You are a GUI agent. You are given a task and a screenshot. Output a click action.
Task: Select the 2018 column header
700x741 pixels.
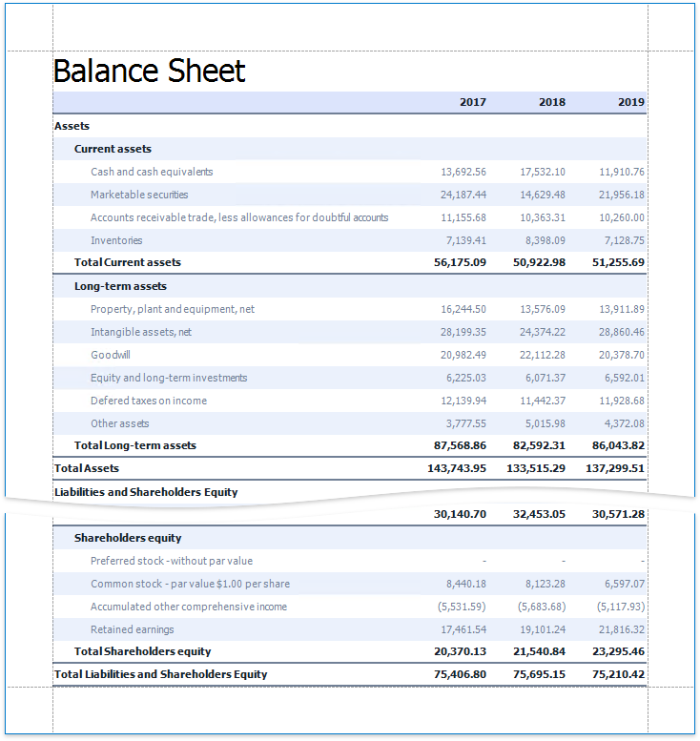[x=551, y=102]
